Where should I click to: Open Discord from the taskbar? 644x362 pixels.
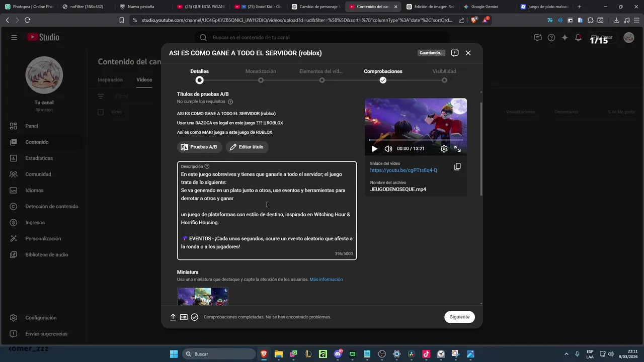point(338,354)
